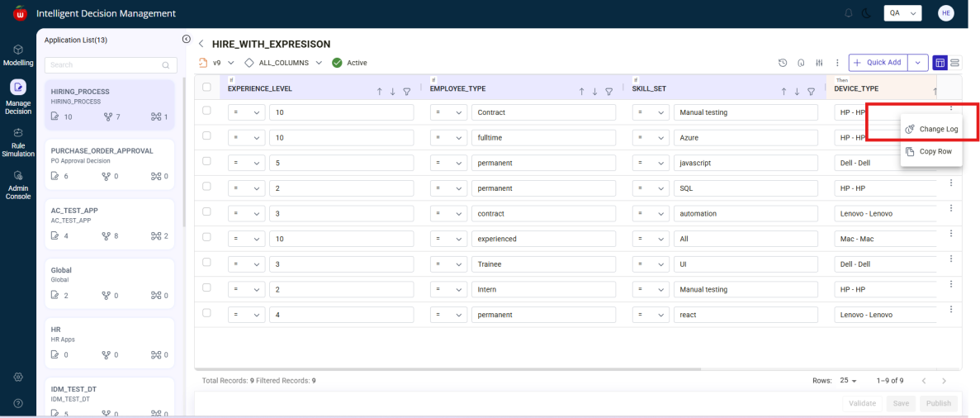Viewport: 980px width, 418px height.
Task: Sort EMPLOYEE_TYPE ascending
Action: point(581,92)
